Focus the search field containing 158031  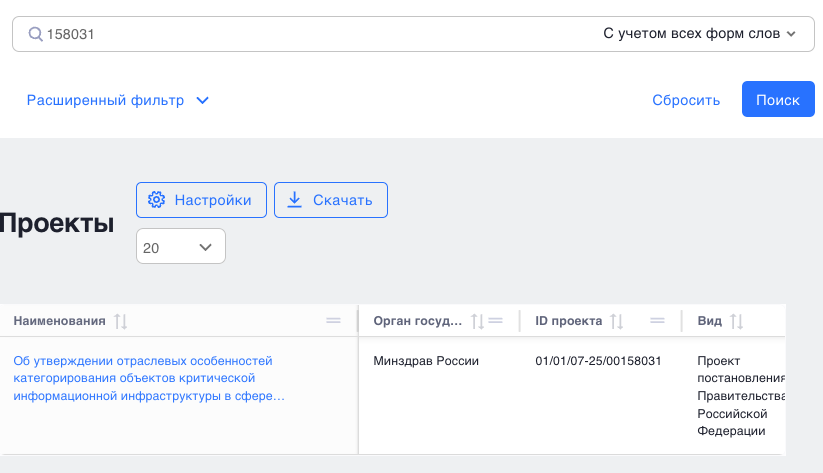coord(300,34)
